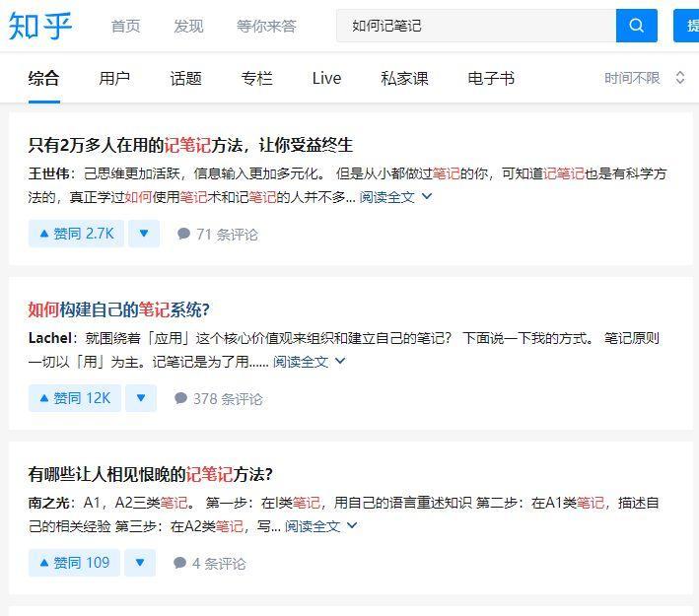Upvote answer with 赞同 12K
Screen dimensions: 699x616
[x=74, y=398]
